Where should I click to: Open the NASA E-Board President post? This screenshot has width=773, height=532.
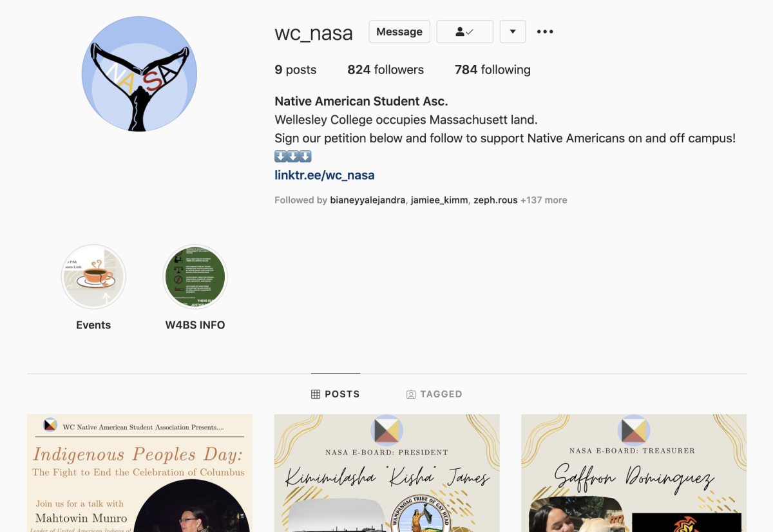pos(386,473)
